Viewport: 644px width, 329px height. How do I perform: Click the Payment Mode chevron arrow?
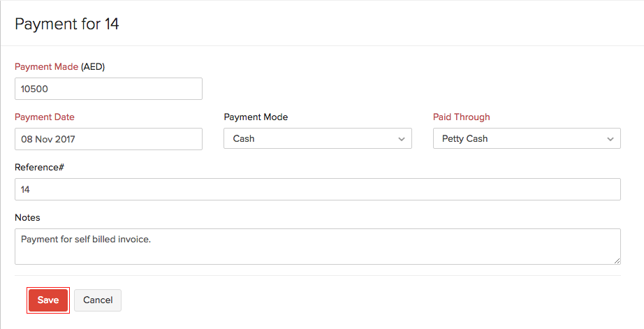click(x=402, y=139)
